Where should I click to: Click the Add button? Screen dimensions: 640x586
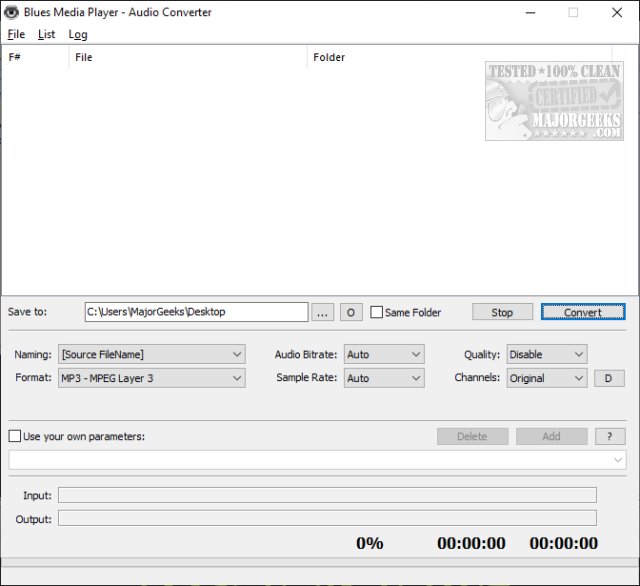pos(551,437)
